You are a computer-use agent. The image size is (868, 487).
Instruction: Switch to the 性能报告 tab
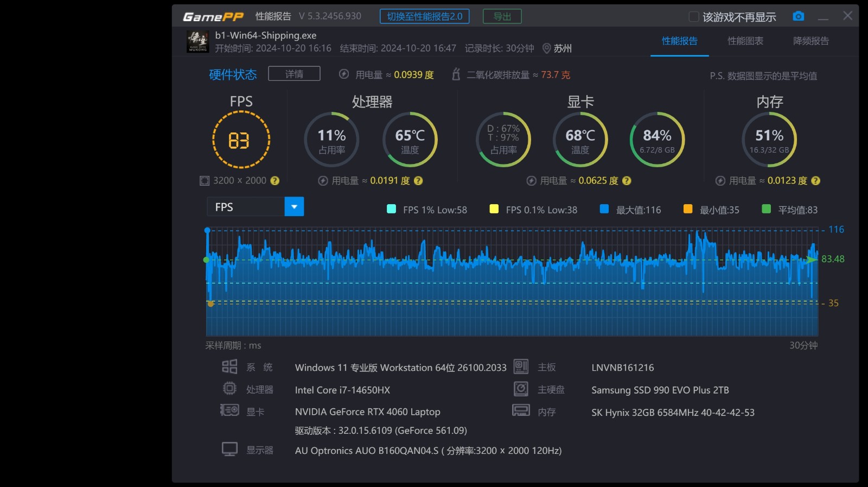pyautogui.click(x=679, y=41)
